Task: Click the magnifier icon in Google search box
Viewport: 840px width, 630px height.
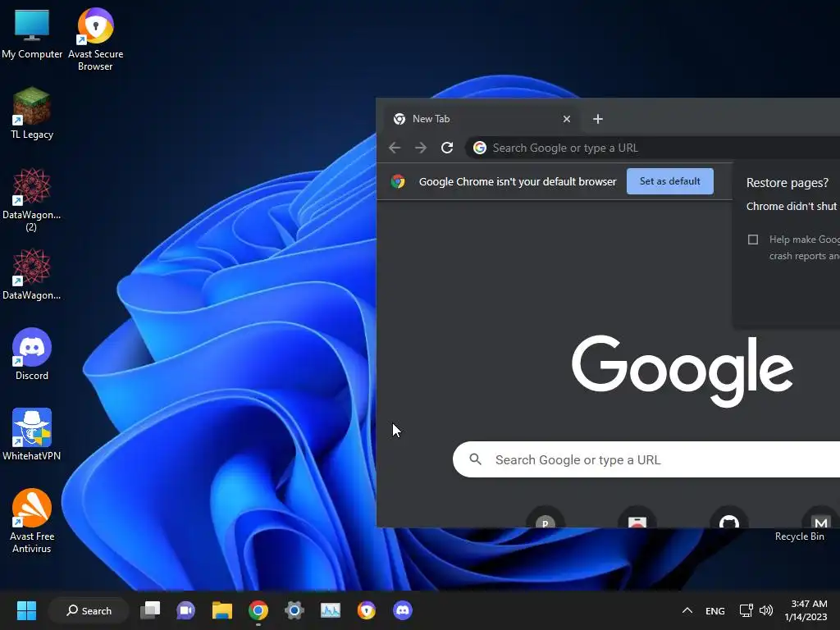Action: (475, 459)
